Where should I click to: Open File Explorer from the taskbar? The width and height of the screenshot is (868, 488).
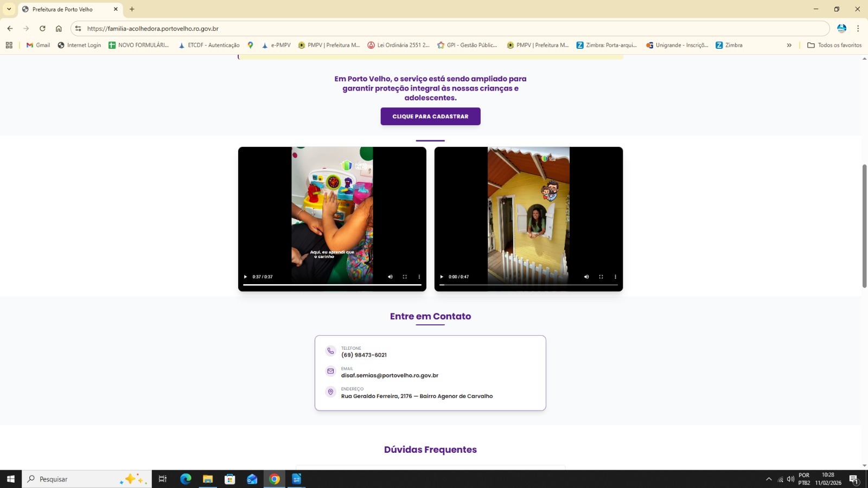coord(207,479)
